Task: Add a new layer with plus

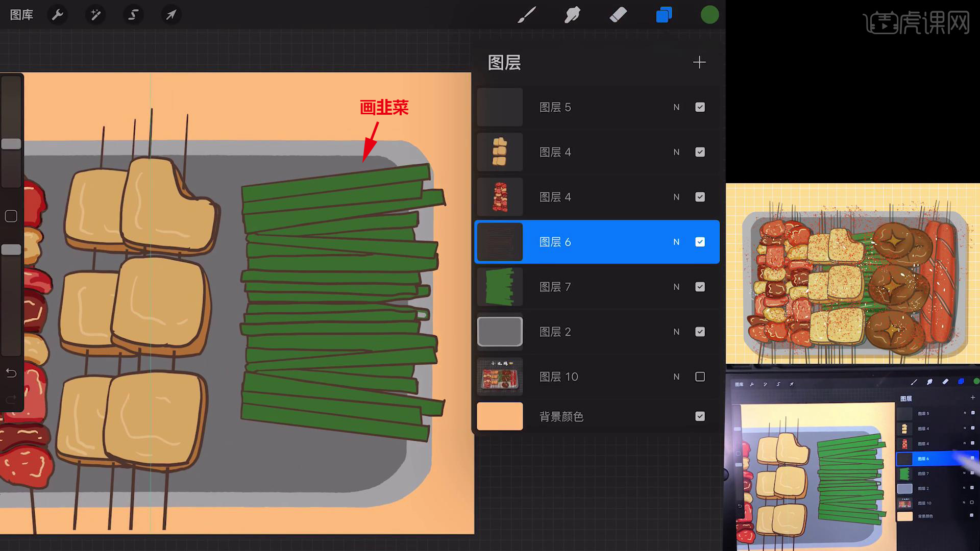Action: (699, 62)
